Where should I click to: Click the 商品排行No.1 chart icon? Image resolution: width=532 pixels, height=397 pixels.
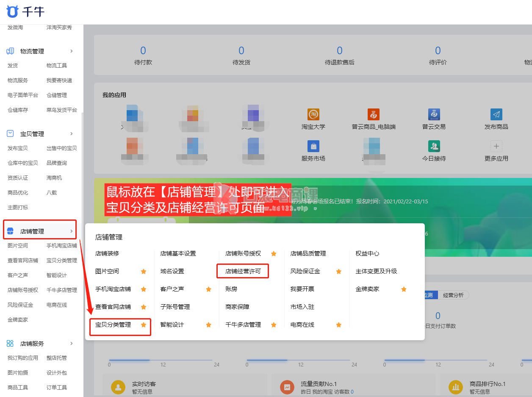click(456, 387)
